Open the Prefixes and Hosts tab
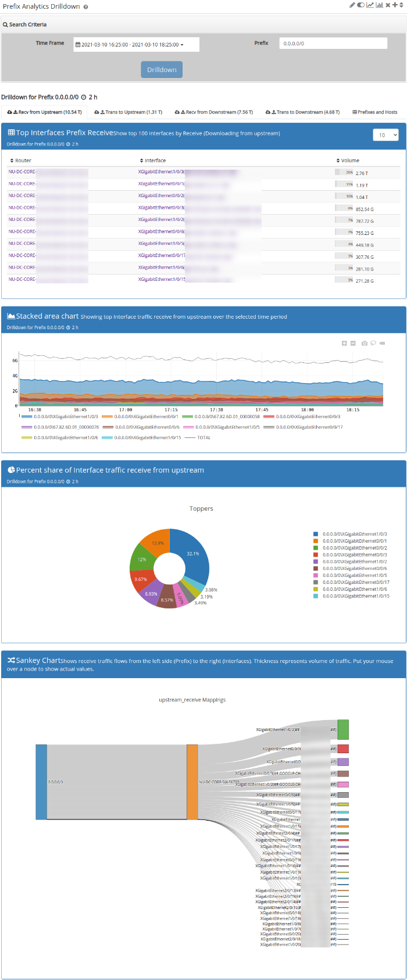Screen dimensions: 407x980 (x=375, y=112)
